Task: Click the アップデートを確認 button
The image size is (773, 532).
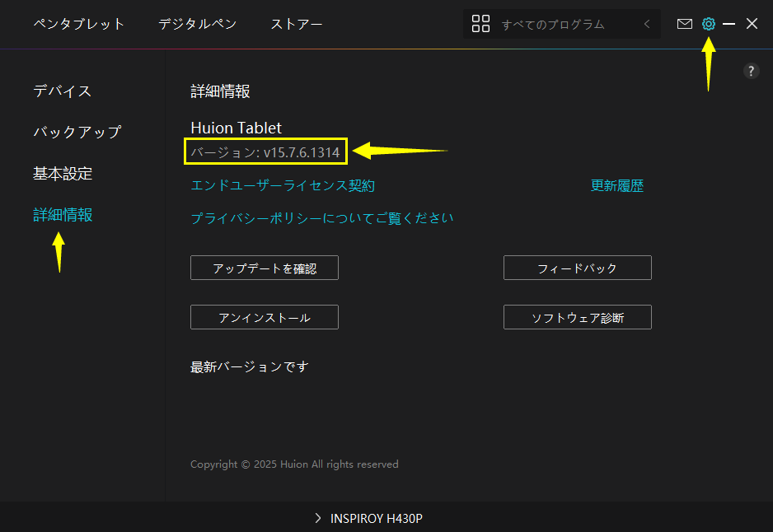Action: [x=265, y=268]
